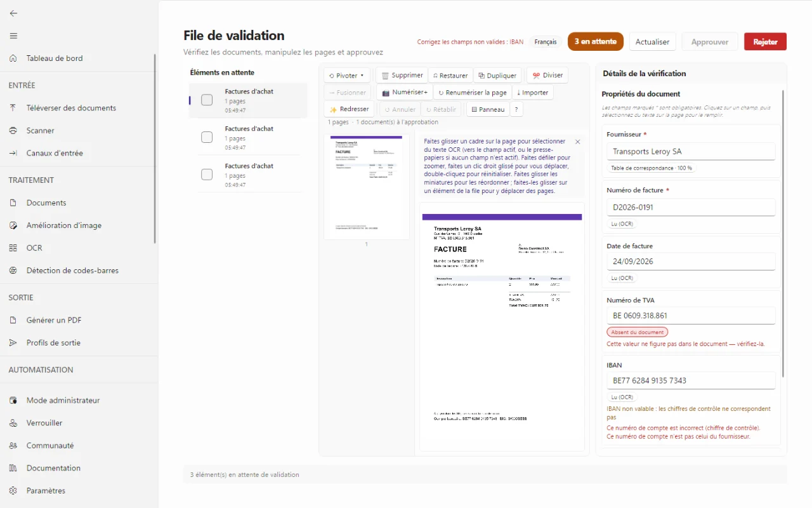The width and height of the screenshot is (812, 508).
Task: Open the Paramètres gear icon
Action: point(13,491)
